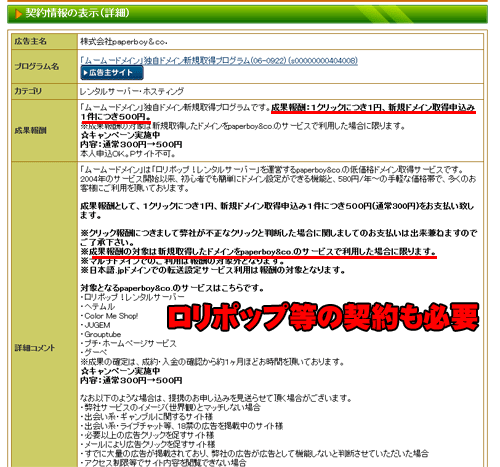Click the text 本人申込OK。Pサイト不可。
500x467 pixels.
click(128, 154)
